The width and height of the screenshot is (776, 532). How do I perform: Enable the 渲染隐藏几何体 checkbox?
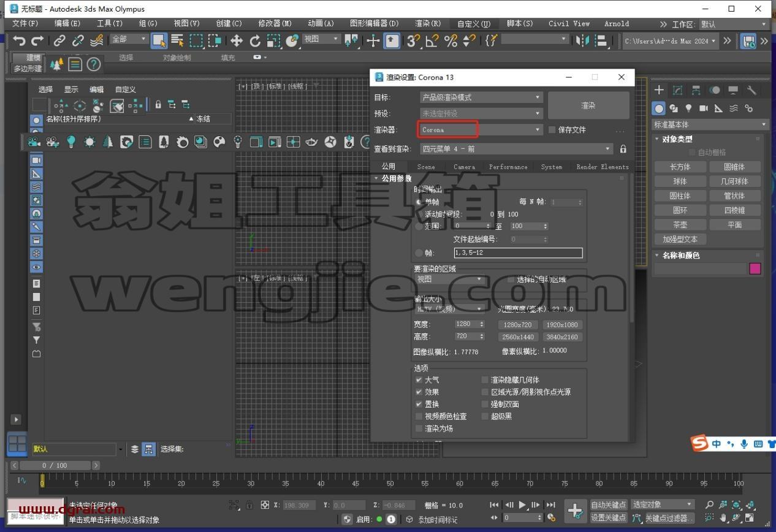[x=485, y=380]
